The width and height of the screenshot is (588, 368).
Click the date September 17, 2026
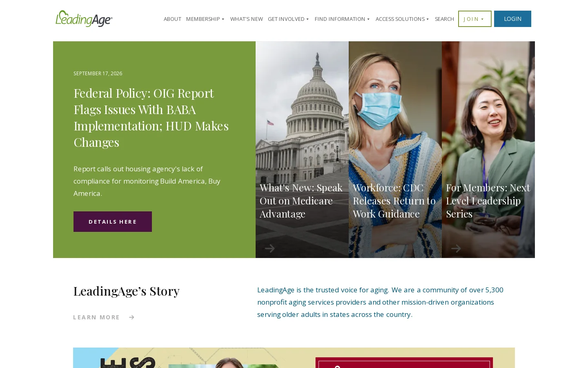click(x=98, y=74)
